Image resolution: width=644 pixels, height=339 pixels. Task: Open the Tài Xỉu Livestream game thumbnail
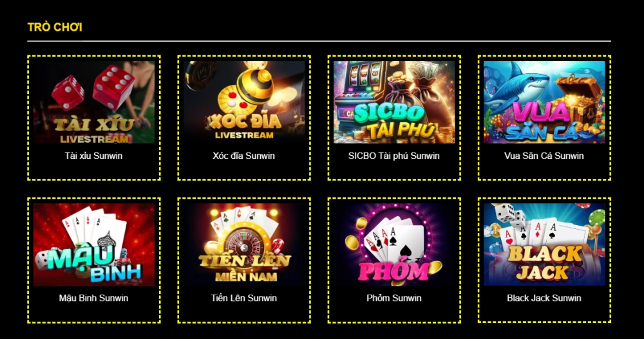pyautogui.click(x=93, y=102)
